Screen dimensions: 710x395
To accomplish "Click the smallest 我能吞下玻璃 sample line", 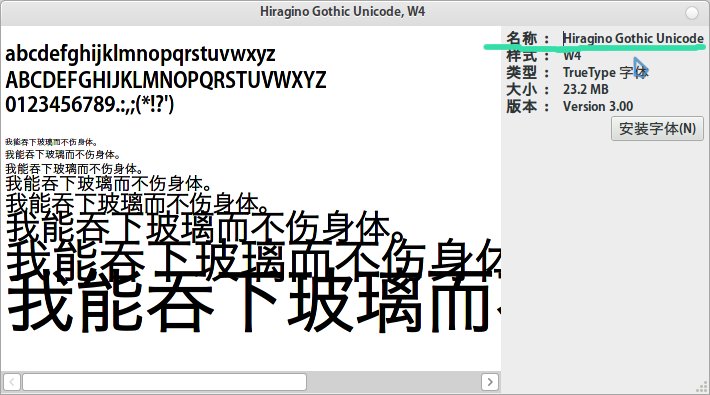I will pyautogui.click(x=51, y=142).
